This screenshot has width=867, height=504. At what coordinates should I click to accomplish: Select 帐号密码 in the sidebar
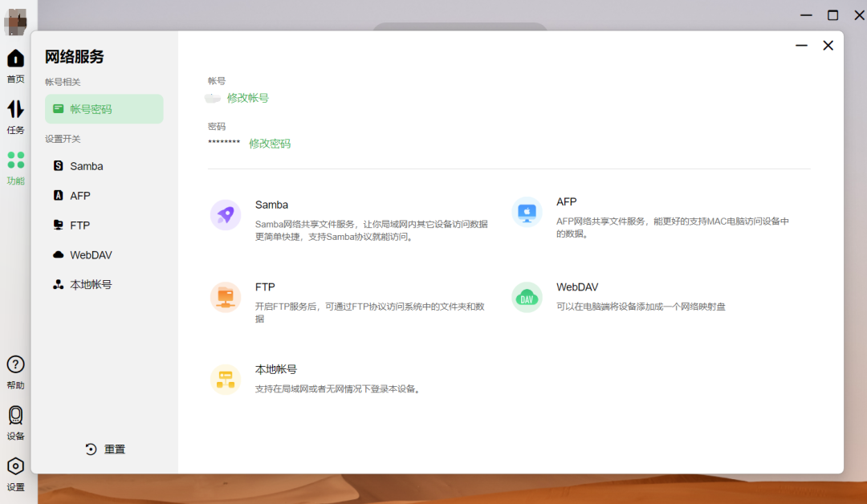(x=104, y=109)
